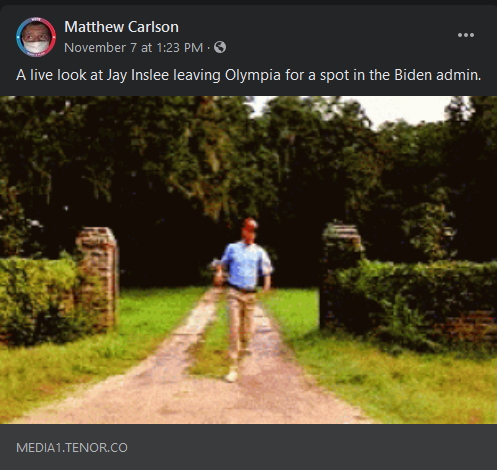
Task: Play the running man GIF
Action: click(x=248, y=260)
